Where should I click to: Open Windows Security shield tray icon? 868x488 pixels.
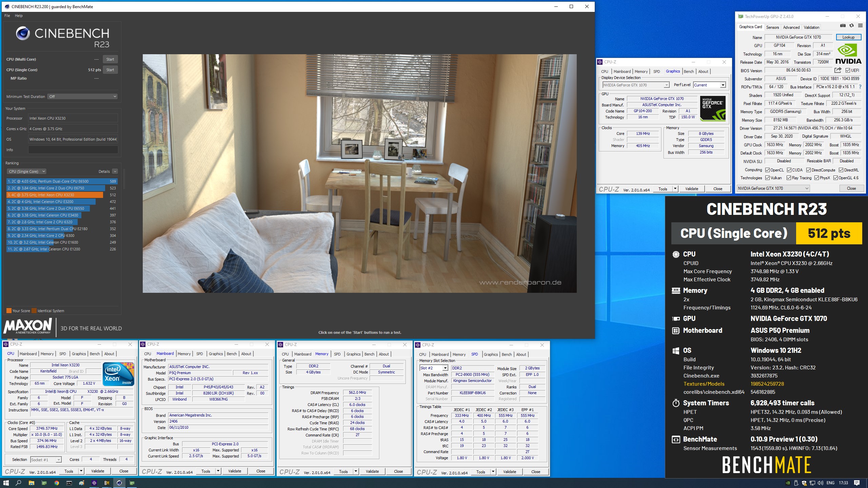click(x=804, y=483)
